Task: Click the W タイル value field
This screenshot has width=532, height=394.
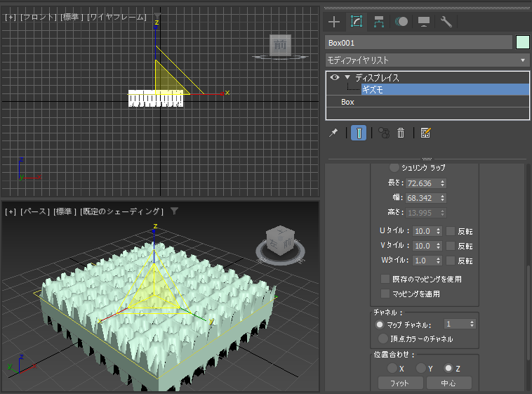Action: tap(424, 261)
